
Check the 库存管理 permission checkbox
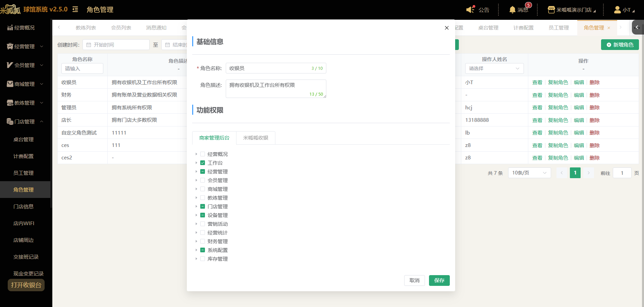tap(203, 259)
